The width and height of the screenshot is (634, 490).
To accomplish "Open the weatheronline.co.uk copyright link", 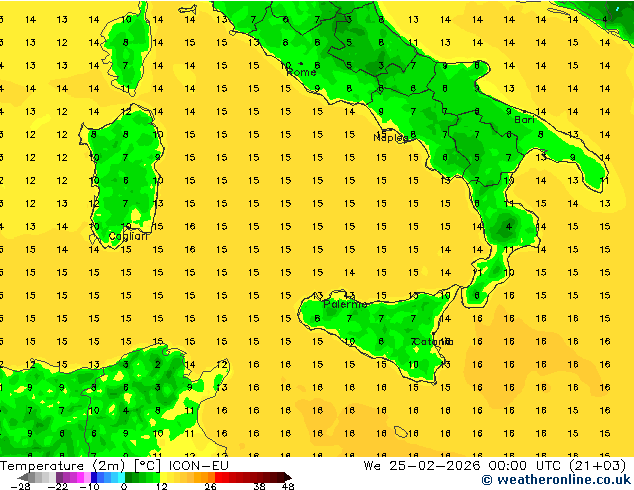I will 556,480.
